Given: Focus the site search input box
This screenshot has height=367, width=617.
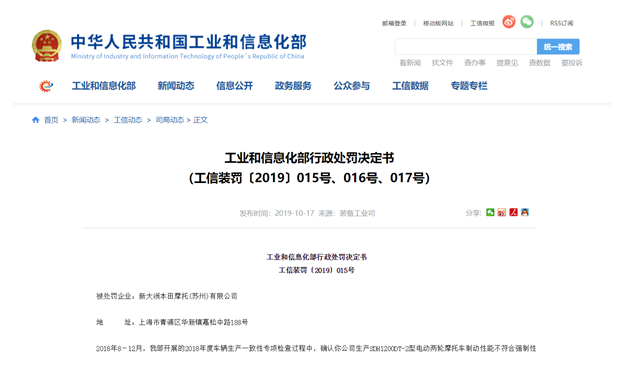Looking at the screenshot, I should (466, 47).
